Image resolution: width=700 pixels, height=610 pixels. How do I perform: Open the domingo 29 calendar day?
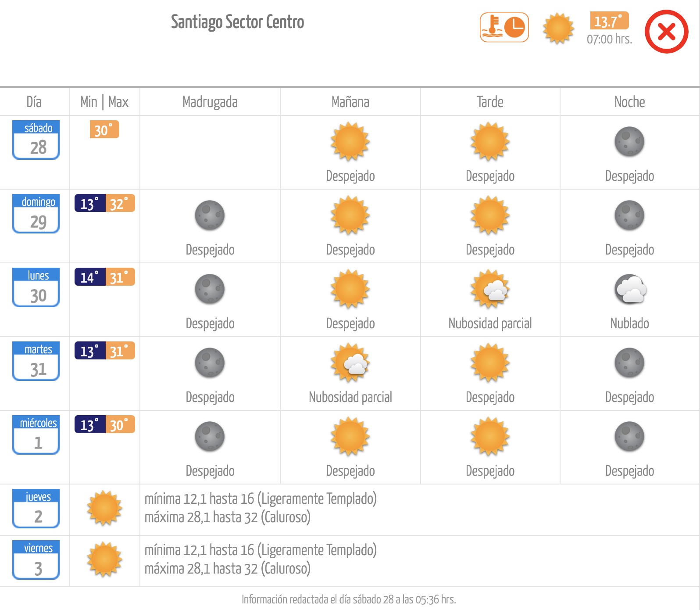pyautogui.click(x=36, y=214)
